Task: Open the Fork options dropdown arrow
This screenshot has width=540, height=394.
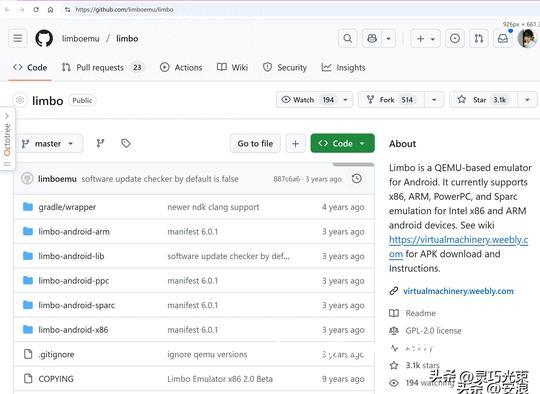Action: pos(434,100)
